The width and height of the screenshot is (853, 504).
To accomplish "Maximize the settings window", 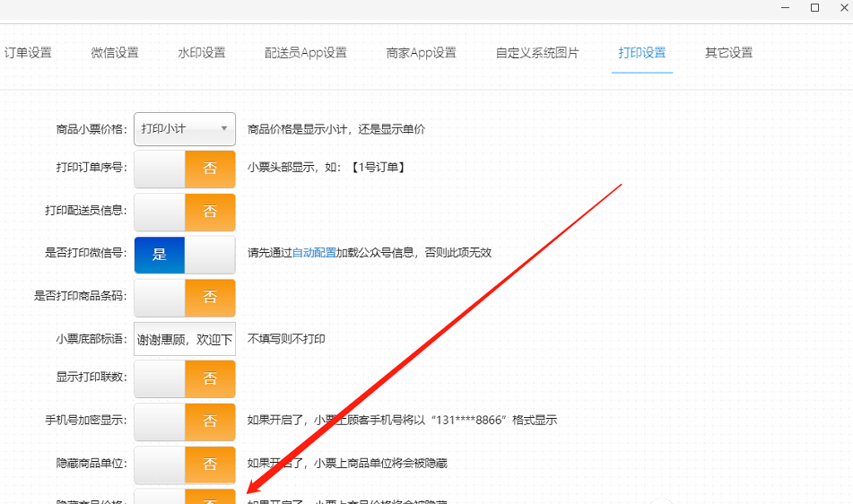I will pyautogui.click(x=814, y=8).
